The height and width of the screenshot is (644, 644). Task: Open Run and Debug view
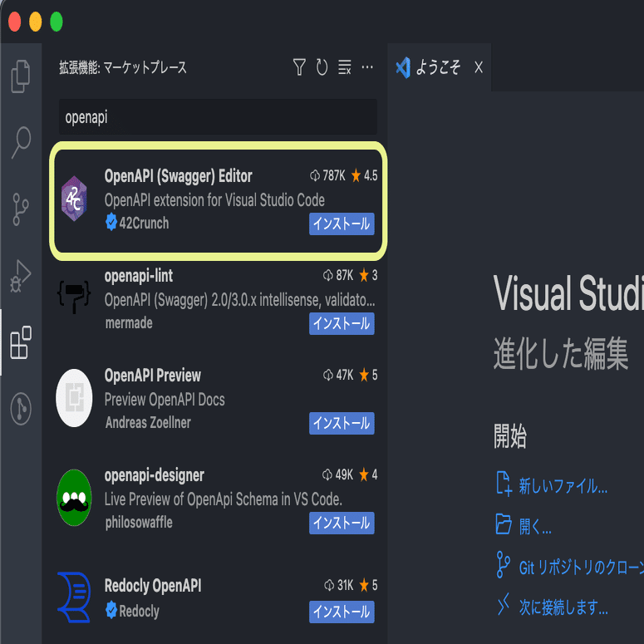(x=21, y=276)
